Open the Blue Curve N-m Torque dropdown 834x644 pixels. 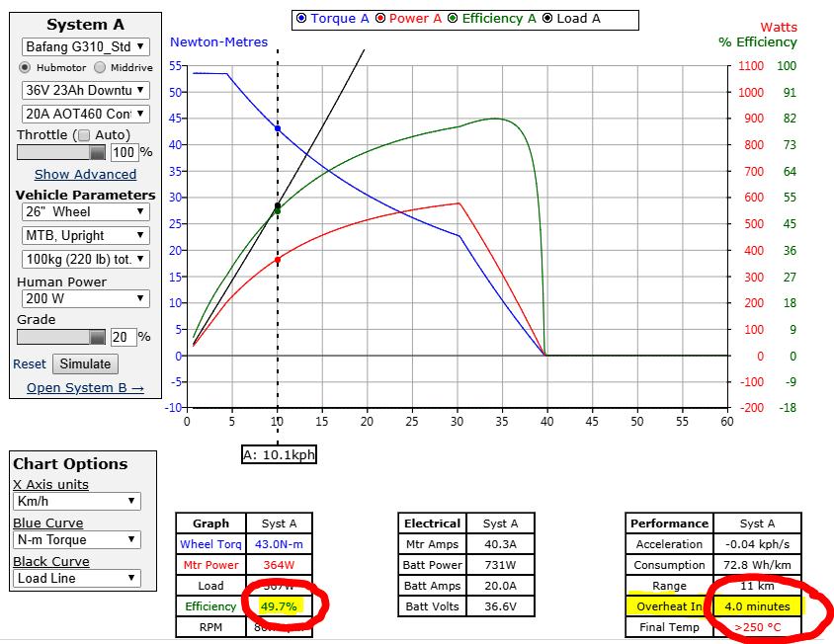(77, 540)
